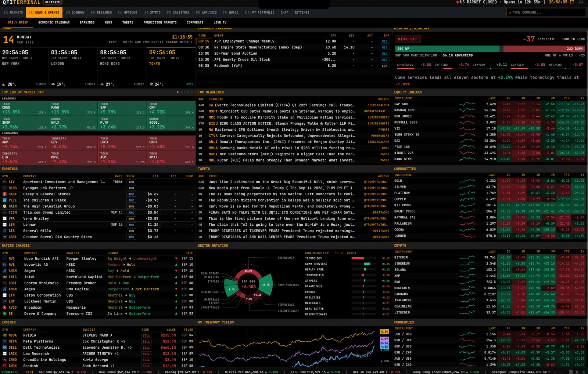Open the AMAT laggard tile

click(x=171, y=158)
